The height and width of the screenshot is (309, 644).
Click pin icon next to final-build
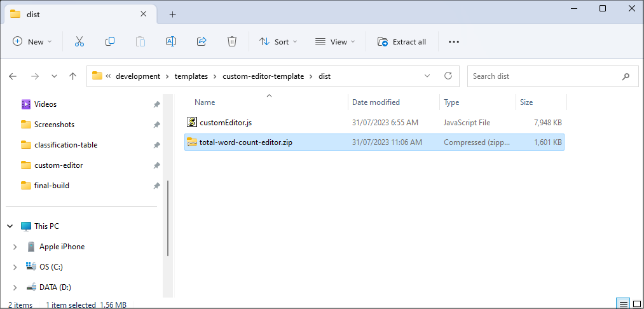[x=156, y=186]
